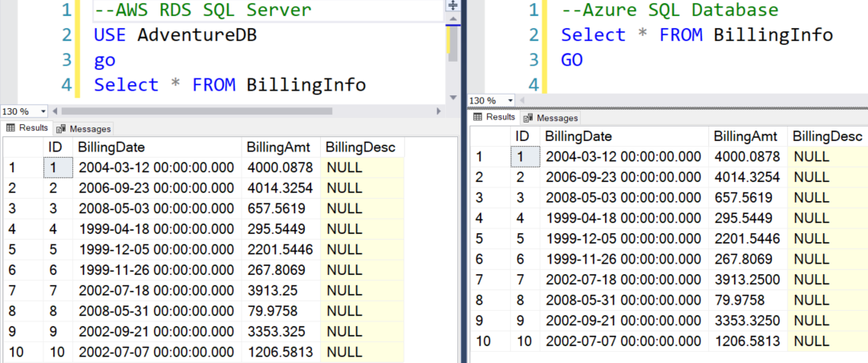Click the BillingAmt column header in AWS results
The image size is (868, 363).
[x=282, y=147]
